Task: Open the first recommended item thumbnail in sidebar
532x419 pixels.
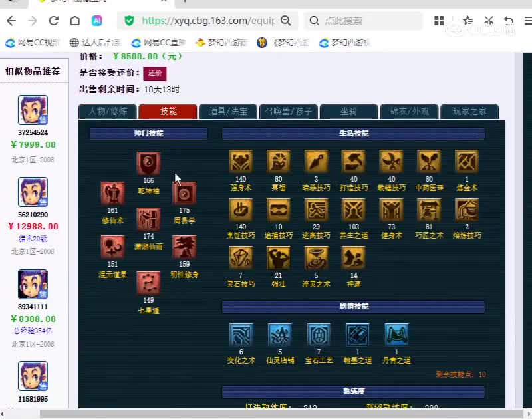Action: (32, 110)
